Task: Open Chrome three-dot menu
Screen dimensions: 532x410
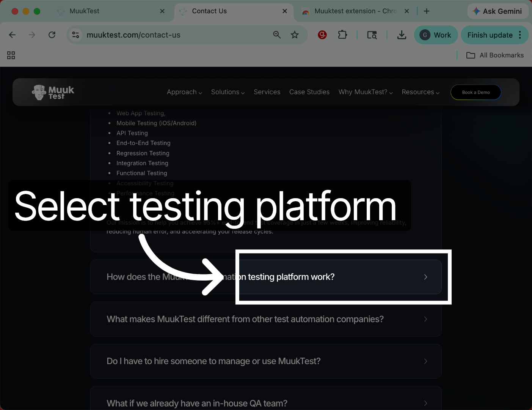Action: tap(520, 35)
